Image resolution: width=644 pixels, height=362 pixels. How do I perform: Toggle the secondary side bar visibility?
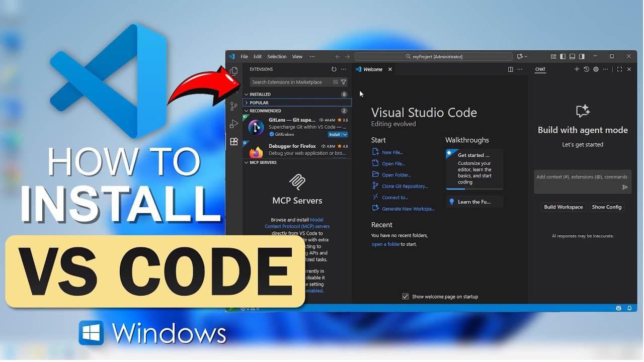tap(582, 57)
